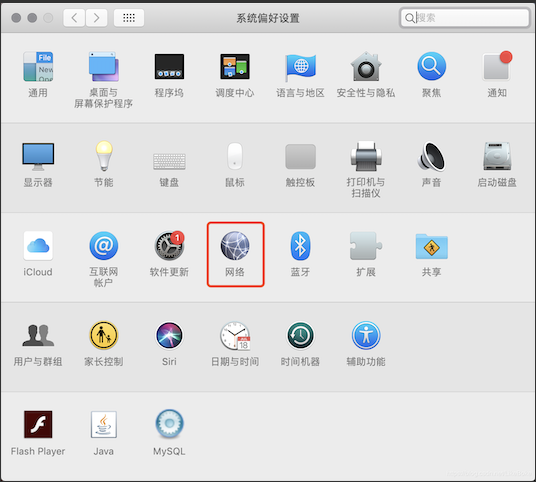Close the 系统偏好设置 window

click(16, 17)
